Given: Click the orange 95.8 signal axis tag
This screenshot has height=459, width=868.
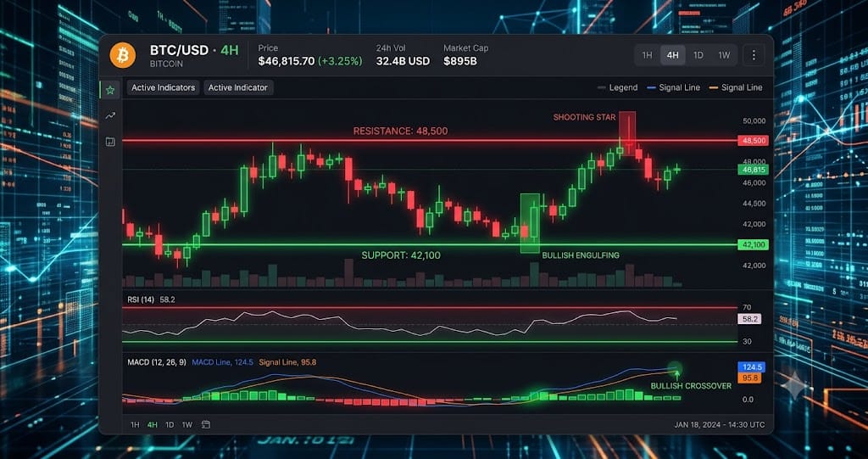Looking at the screenshot, I should (x=749, y=378).
